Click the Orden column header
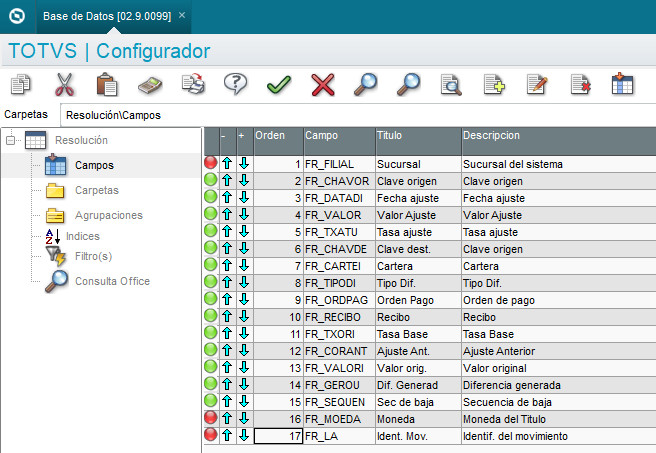 tap(278, 141)
